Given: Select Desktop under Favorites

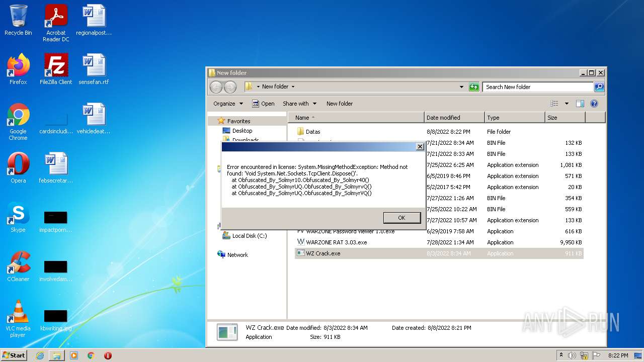Looking at the screenshot, I should [x=242, y=131].
